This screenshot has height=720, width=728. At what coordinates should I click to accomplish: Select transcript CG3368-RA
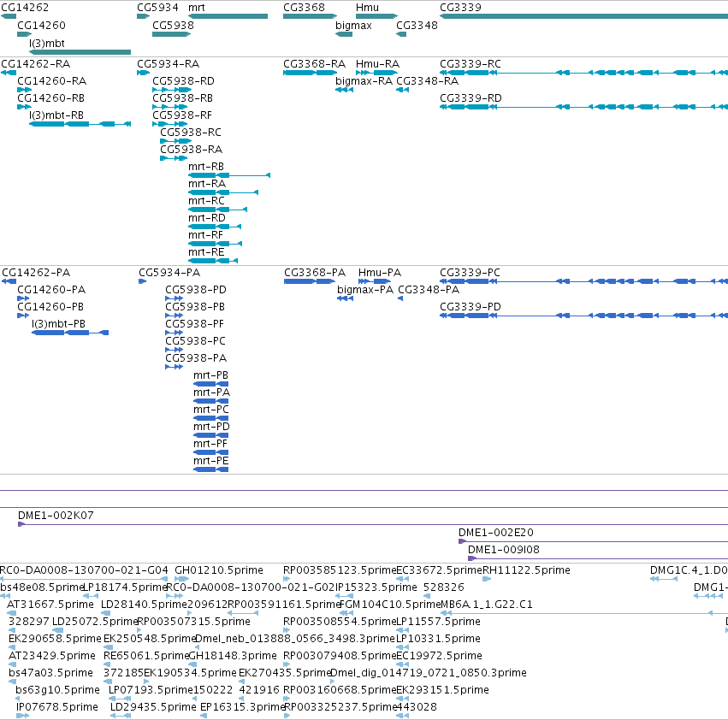tap(311, 73)
